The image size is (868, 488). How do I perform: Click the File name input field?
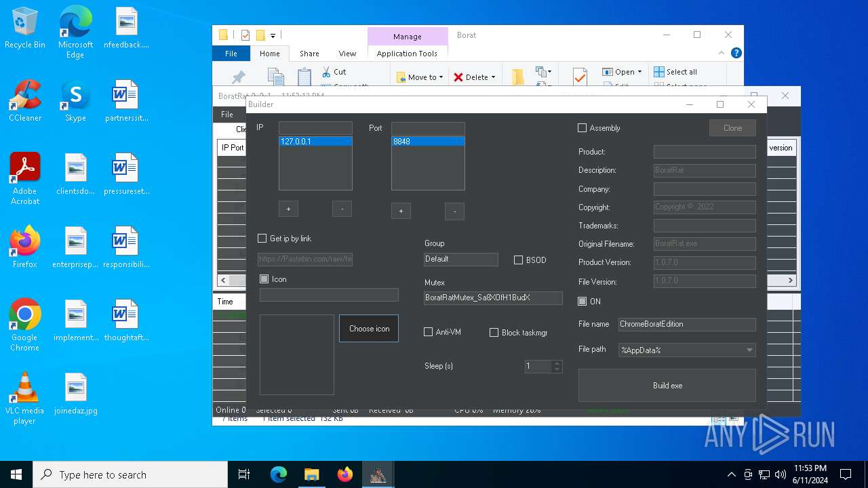point(686,324)
